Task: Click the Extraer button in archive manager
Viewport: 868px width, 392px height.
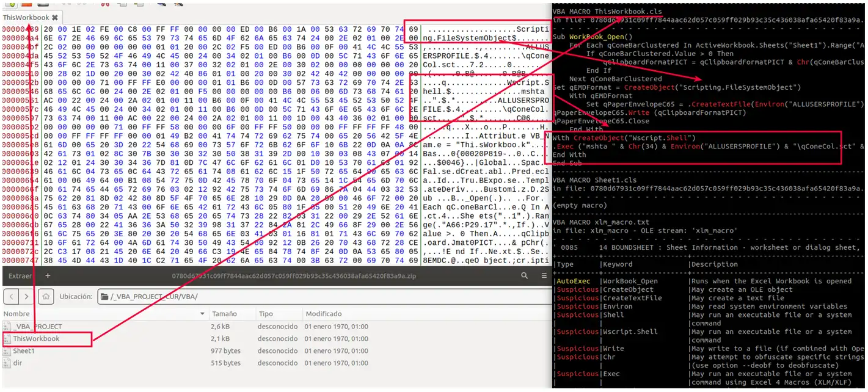Action: 20,276
